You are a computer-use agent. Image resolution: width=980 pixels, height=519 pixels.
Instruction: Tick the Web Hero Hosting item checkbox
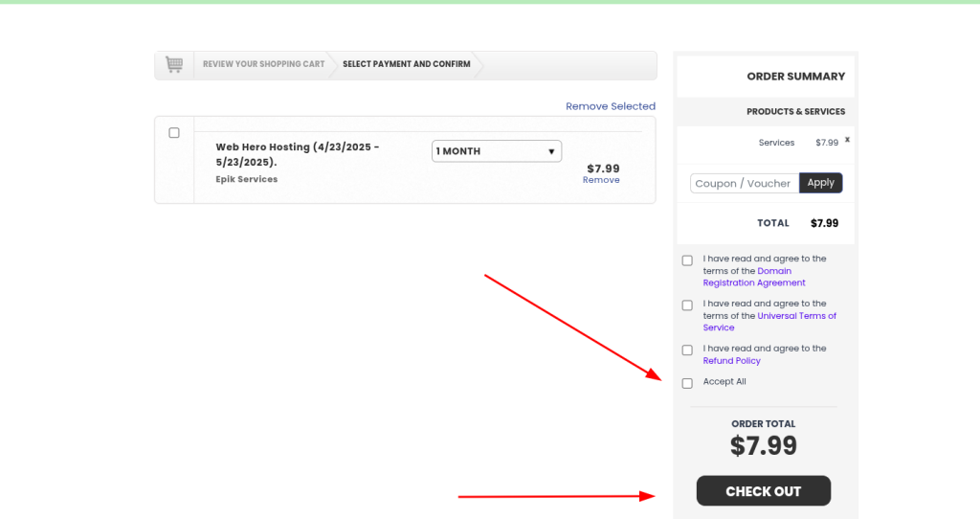(x=174, y=132)
